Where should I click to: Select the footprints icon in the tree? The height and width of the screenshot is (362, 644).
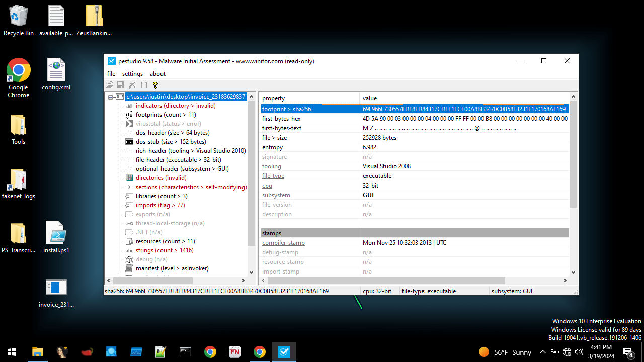(129, 114)
